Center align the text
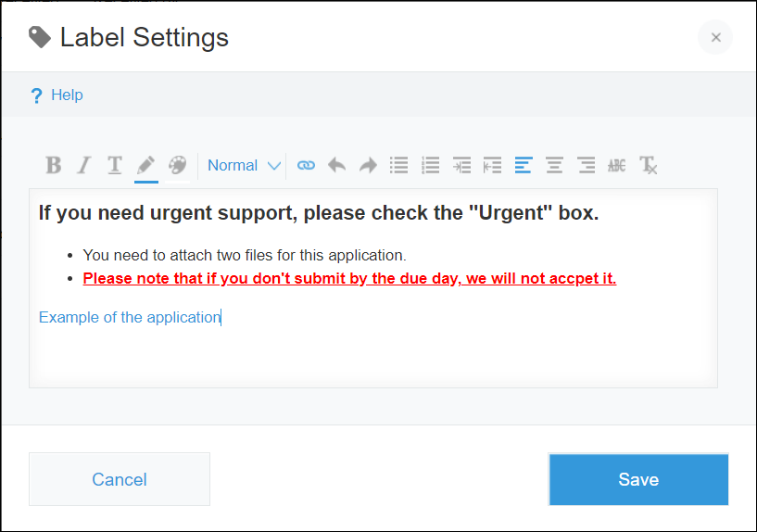Image resolution: width=757 pixels, height=532 pixels. coord(554,165)
